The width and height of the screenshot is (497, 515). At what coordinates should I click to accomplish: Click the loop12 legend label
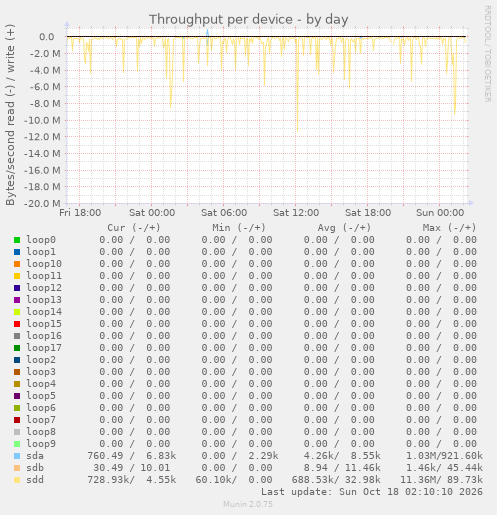click(x=44, y=288)
